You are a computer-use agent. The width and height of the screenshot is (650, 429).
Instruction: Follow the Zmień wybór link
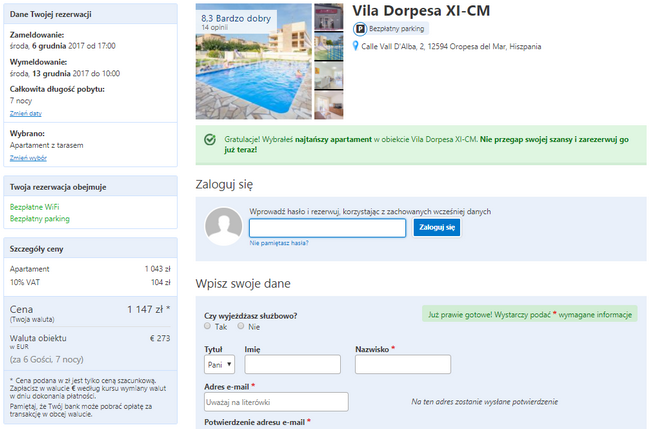tap(28, 158)
